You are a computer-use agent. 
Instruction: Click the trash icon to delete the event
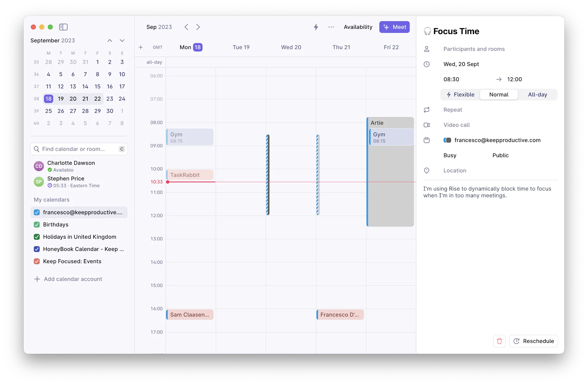(x=499, y=341)
